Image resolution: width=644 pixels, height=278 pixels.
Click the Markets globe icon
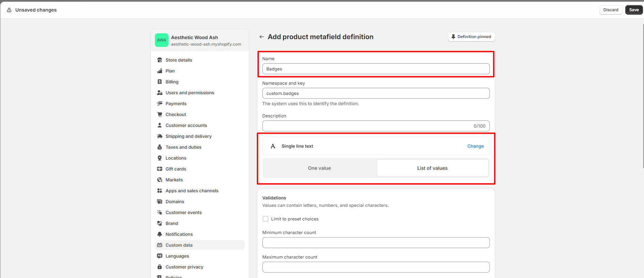point(160,180)
